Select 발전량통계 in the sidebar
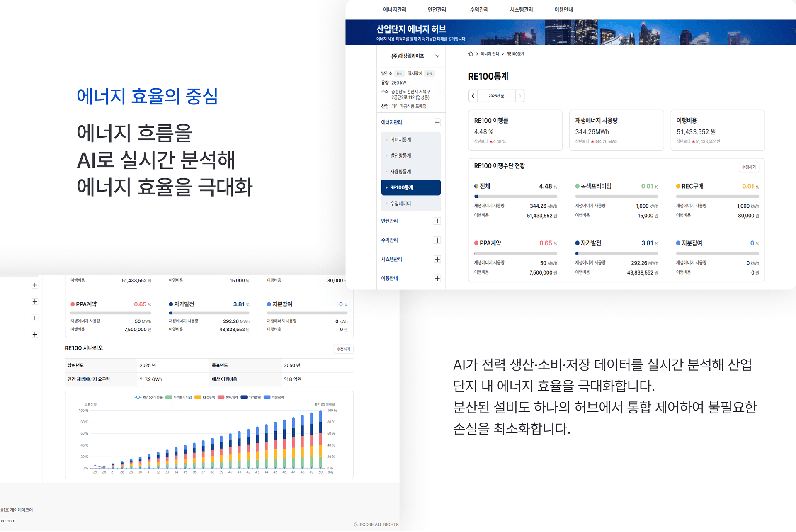The image size is (796, 532). coord(400,155)
